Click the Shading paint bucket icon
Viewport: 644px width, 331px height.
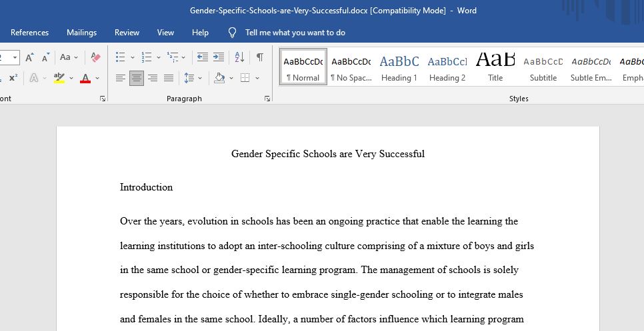point(220,78)
